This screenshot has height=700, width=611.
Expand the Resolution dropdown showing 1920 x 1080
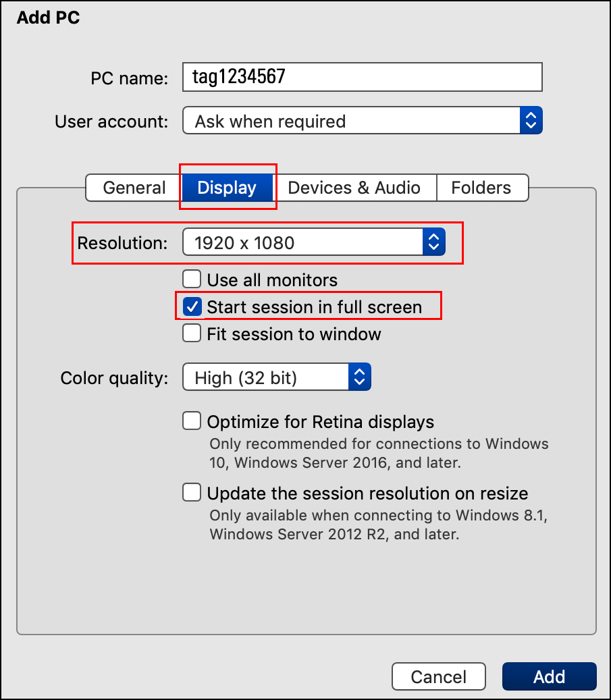313,242
